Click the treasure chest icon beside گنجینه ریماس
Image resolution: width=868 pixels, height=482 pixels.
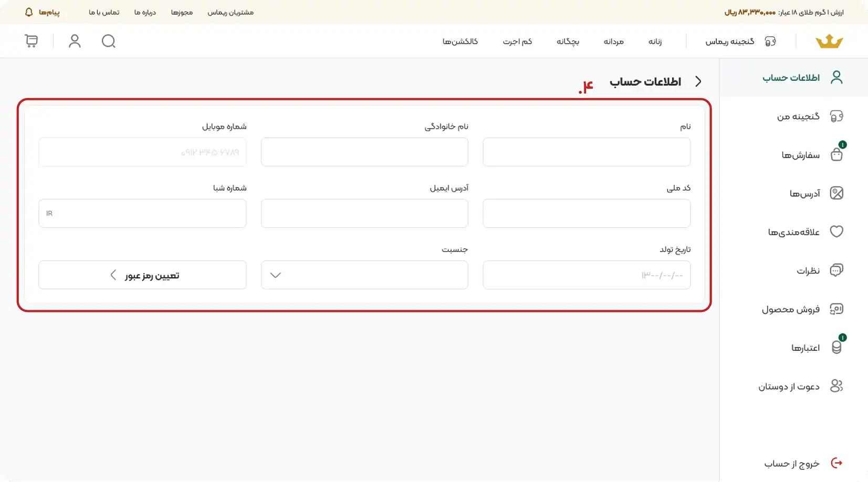coord(770,41)
